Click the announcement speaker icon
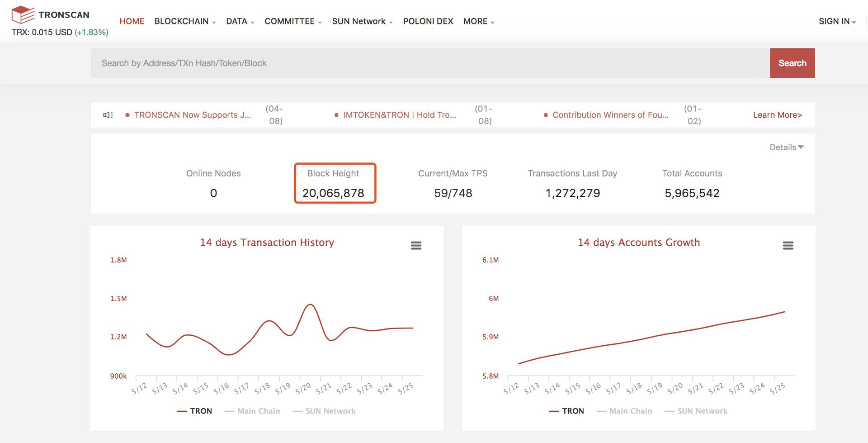This screenshot has height=443, width=868. coord(108,115)
